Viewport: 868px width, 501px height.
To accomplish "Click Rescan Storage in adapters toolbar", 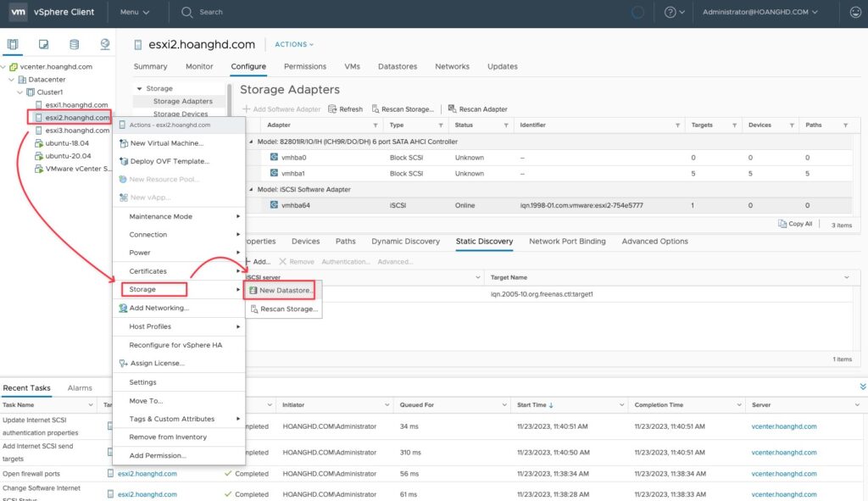I will [403, 109].
